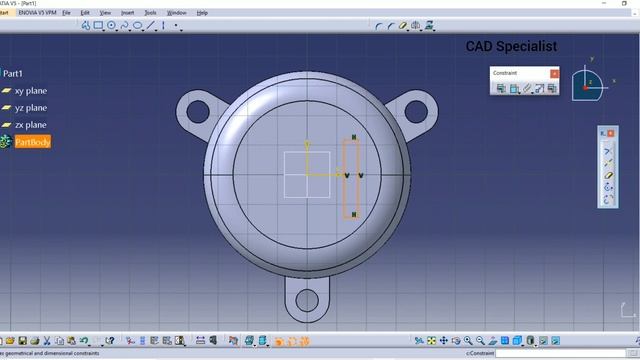Click the Zoom Out magnifier icon

point(480,340)
